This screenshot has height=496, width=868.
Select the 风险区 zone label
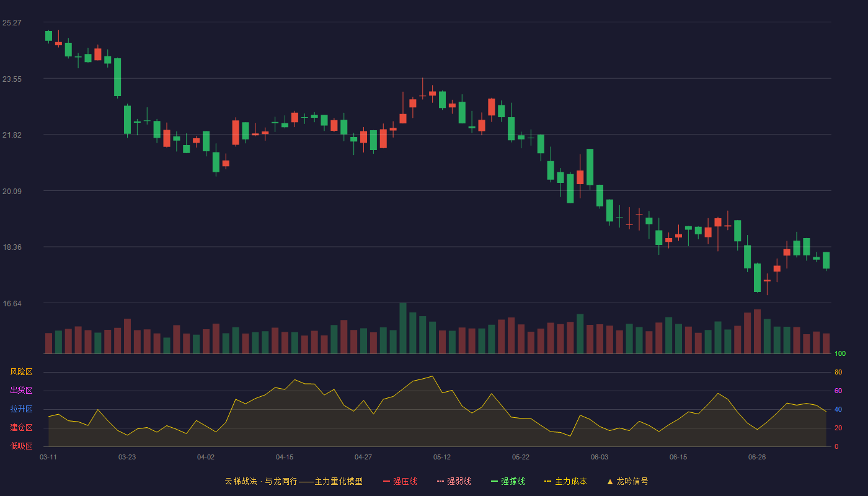tap(21, 372)
